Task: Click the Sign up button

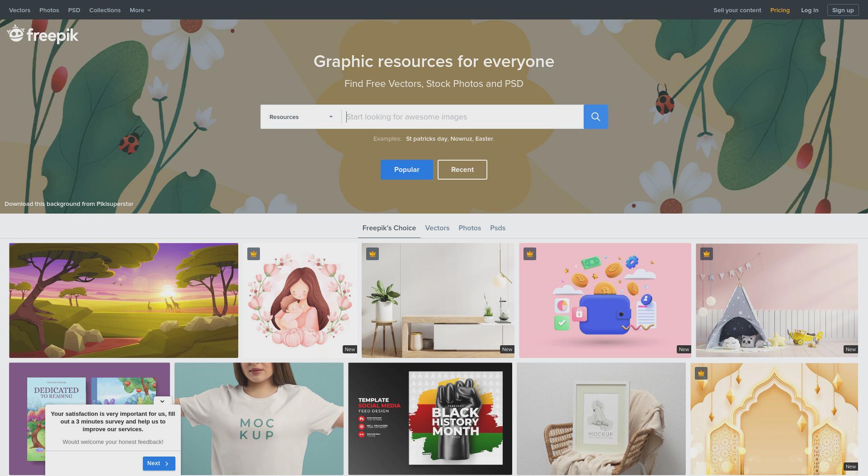Action: coord(843,10)
